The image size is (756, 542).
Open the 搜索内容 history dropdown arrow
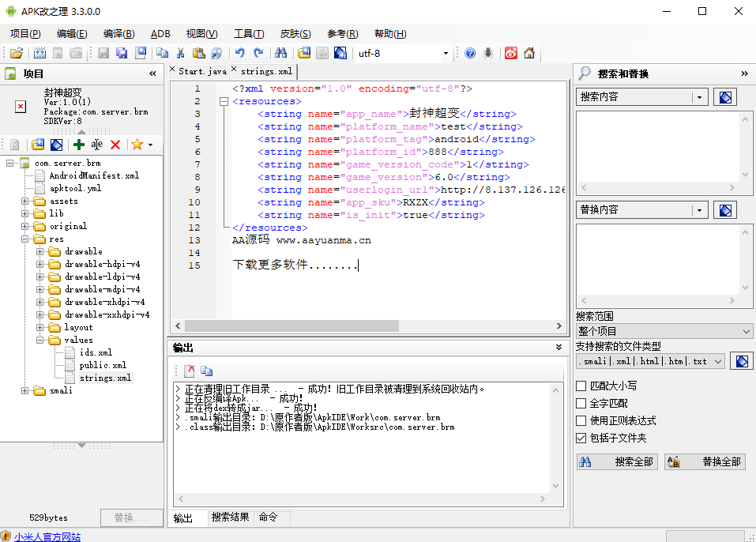700,97
